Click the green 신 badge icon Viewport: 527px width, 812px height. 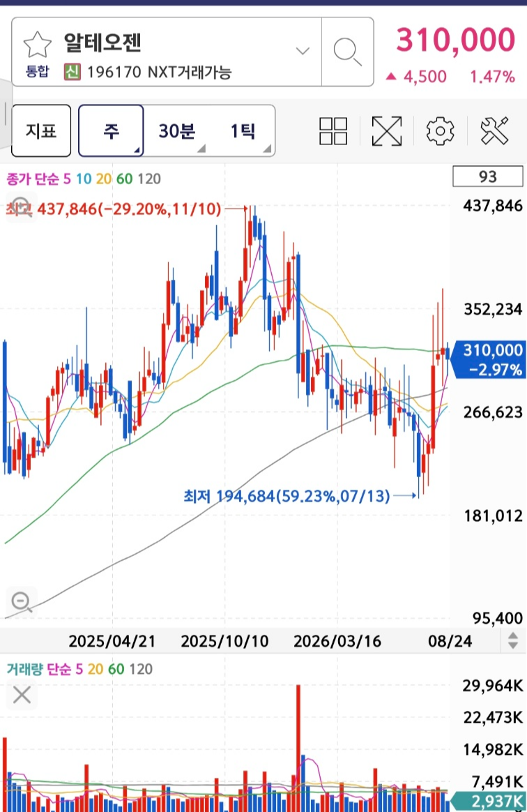click(x=72, y=71)
